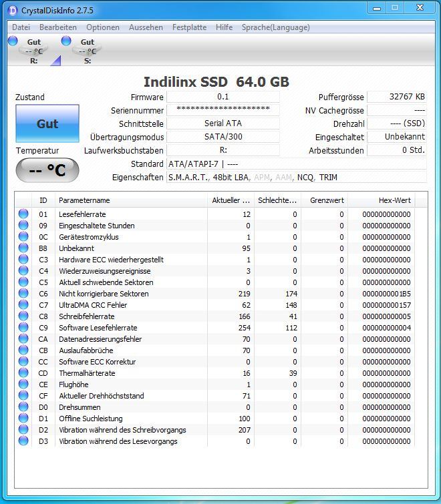Click the blue status orb for drive R:
Image resolution: width=441 pixels, height=504 pixels.
click(x=13, y=41)
